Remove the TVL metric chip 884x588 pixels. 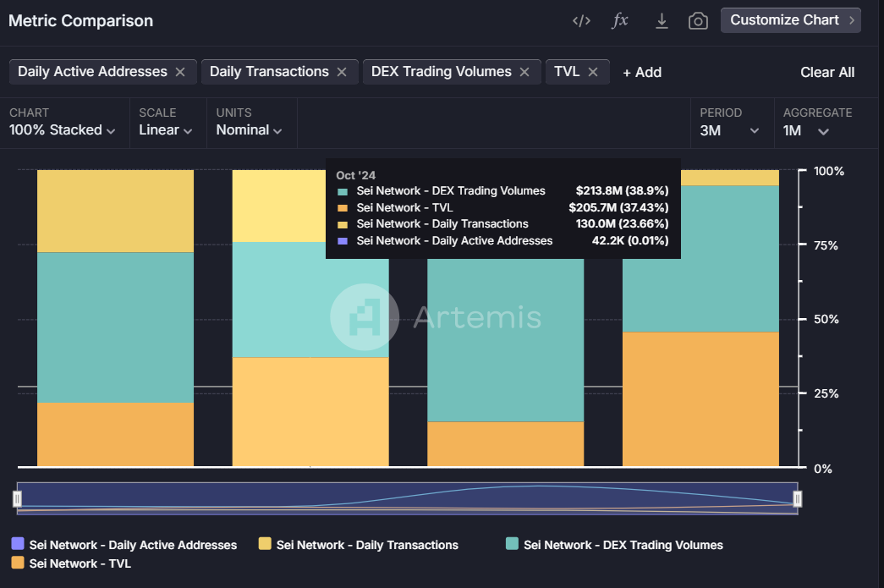(592, 72)
